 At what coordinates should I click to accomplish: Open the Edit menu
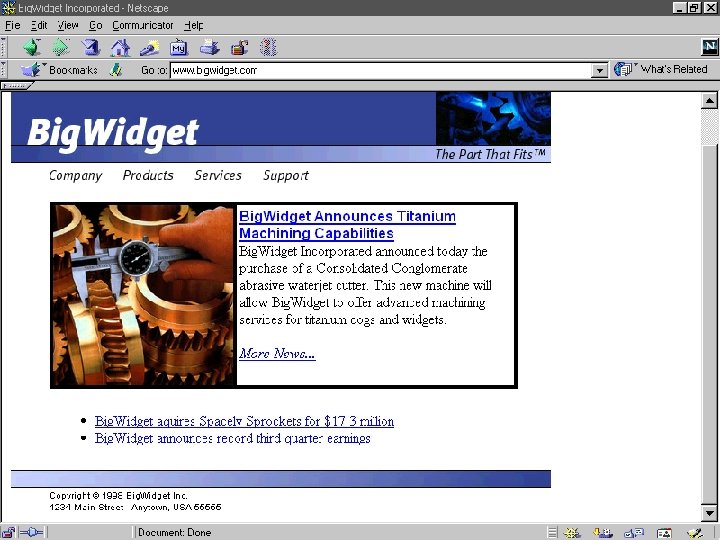click(x=39, y=25)
